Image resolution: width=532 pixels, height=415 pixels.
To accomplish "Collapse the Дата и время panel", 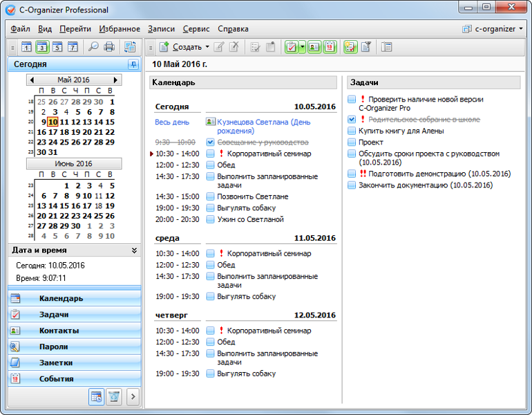I will coord(134,250).
